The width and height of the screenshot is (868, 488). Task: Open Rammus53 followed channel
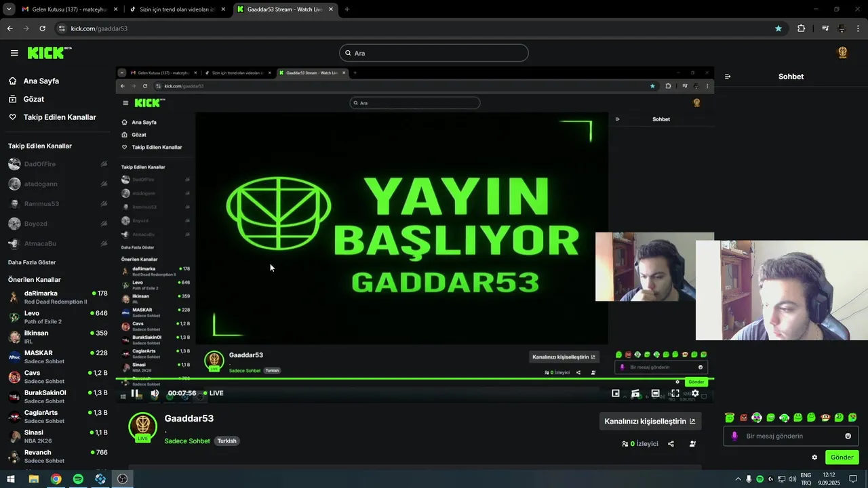(x=58, y=203)
